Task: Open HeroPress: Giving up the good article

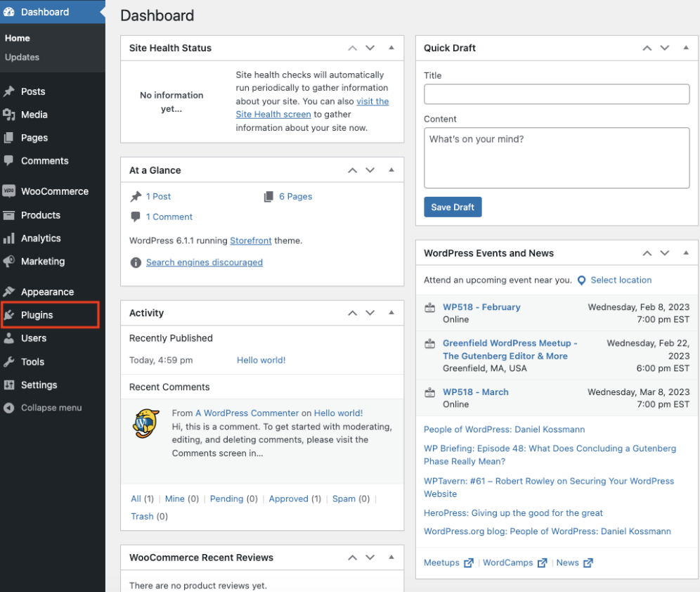Action: (513, 513)
